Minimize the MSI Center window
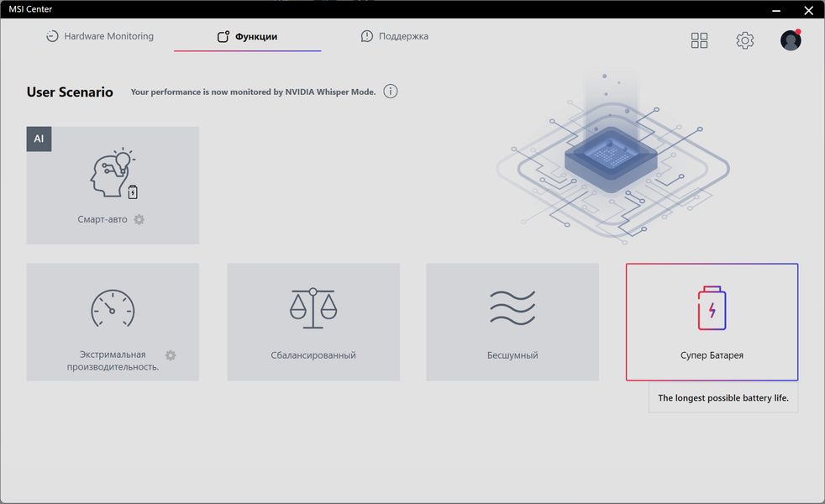The image size is (825, 504). [x=776, y=9]
